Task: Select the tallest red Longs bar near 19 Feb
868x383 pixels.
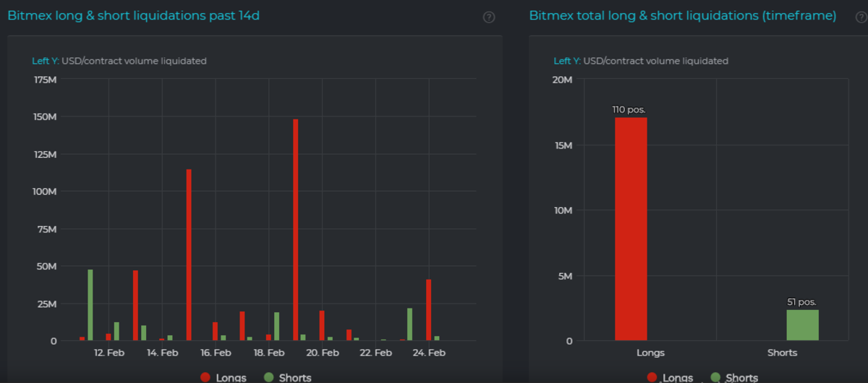Action: click(x=296, y=230)
